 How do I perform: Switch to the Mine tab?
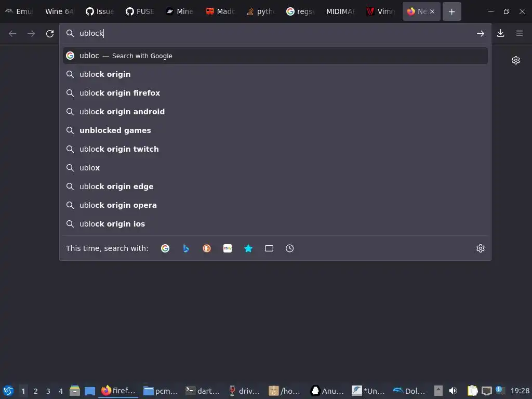(x=179, y=11)
